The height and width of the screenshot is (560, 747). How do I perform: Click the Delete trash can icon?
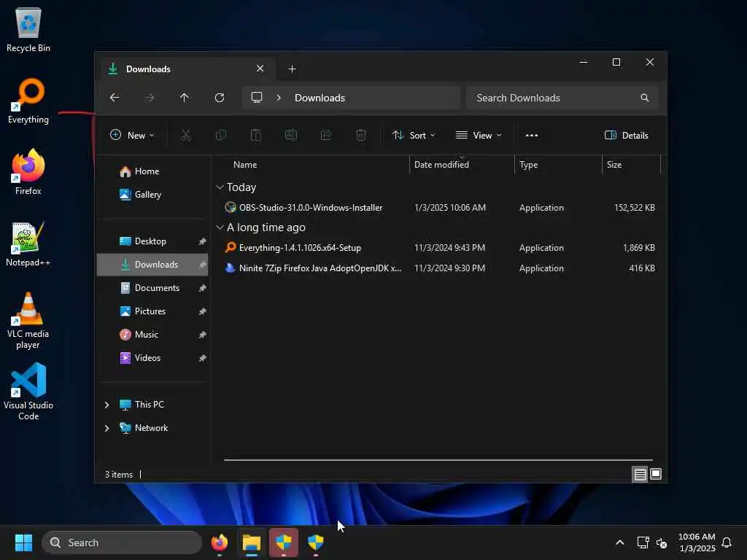click(x=361, y=135)
